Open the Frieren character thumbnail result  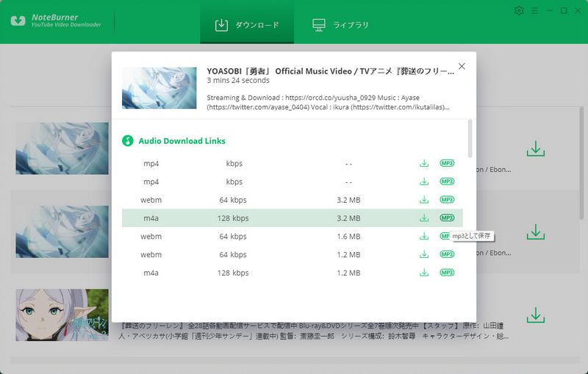(62, 314)
